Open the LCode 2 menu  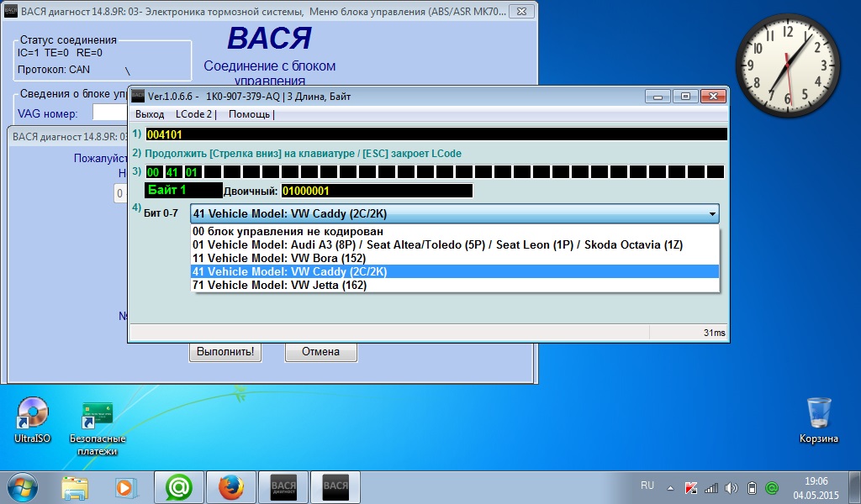193,114
